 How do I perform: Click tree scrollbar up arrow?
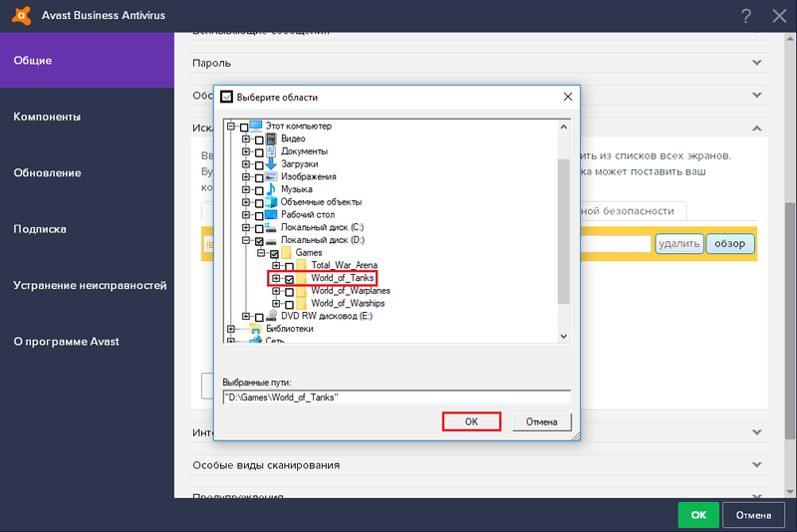(563, 127)
